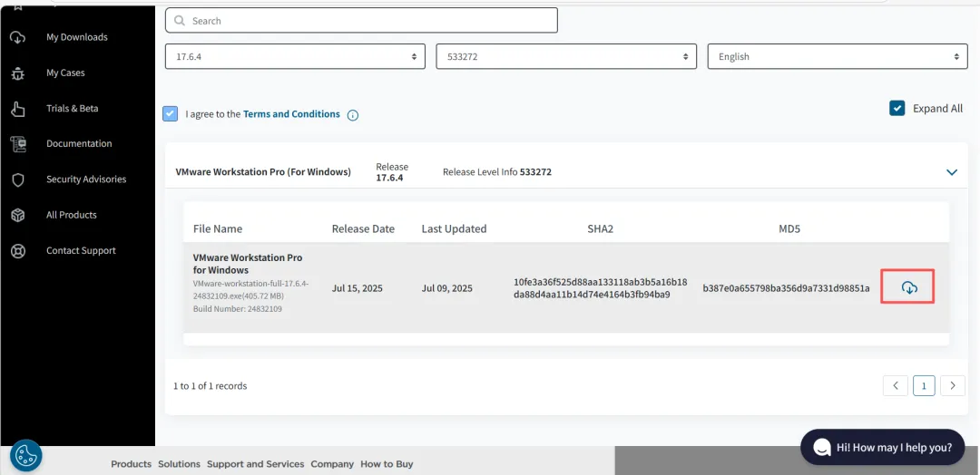The image size is (980, 475).
Task: Open All Products in sidebar
Action: 72,216
